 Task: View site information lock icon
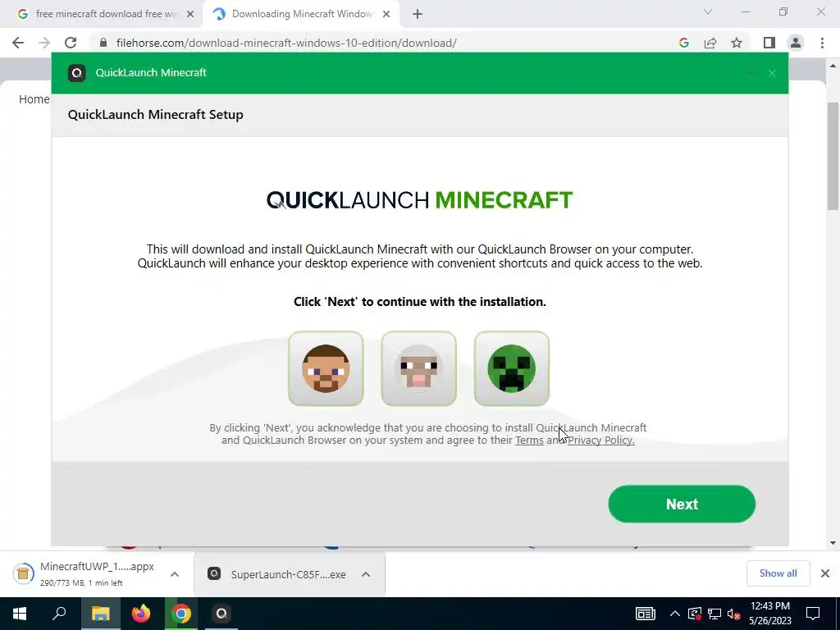coord(103,43)
